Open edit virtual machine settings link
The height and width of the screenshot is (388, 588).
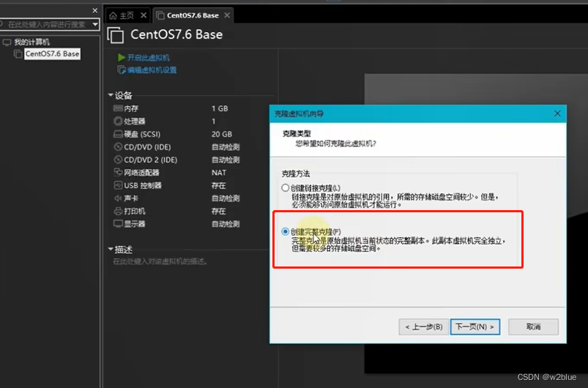(152, 70)
